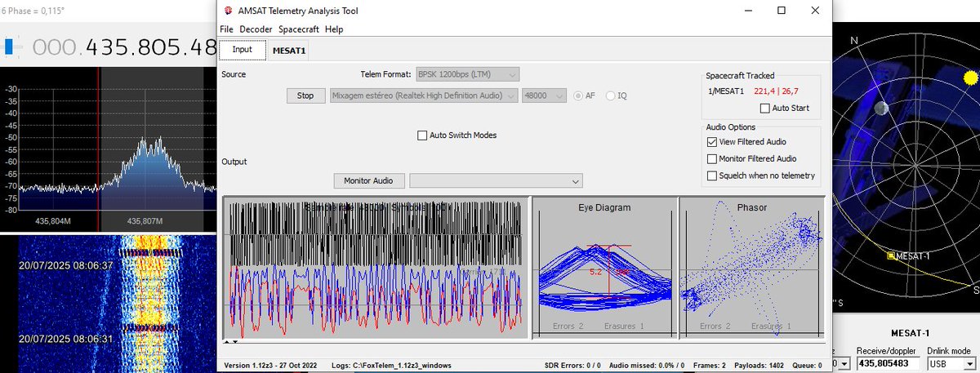Enable Monitor Filtered Audio
The height and width of the screenshot is (373, 980).
coord(712,159)
